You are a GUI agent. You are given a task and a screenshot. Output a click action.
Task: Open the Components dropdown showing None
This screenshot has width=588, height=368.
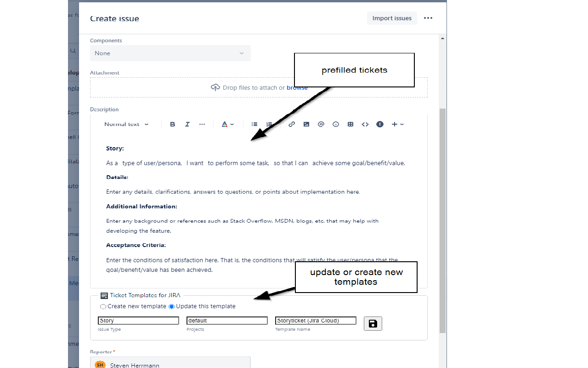[170, 53]
